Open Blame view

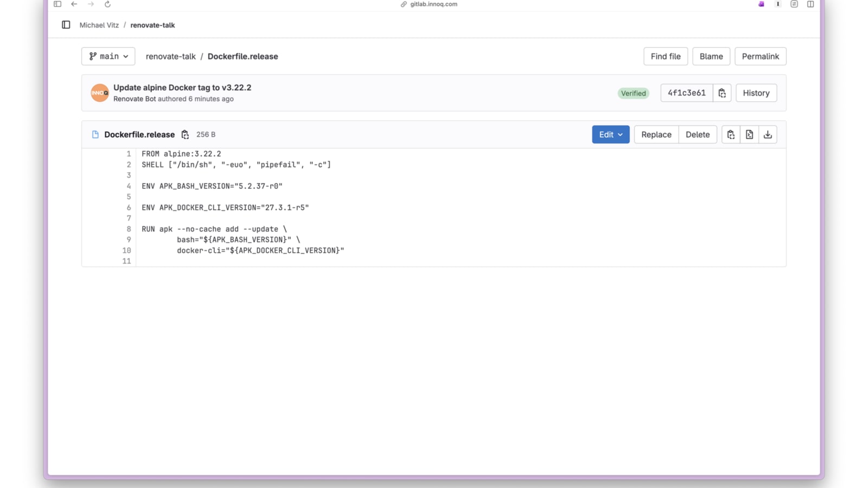[x=711, y=56]
